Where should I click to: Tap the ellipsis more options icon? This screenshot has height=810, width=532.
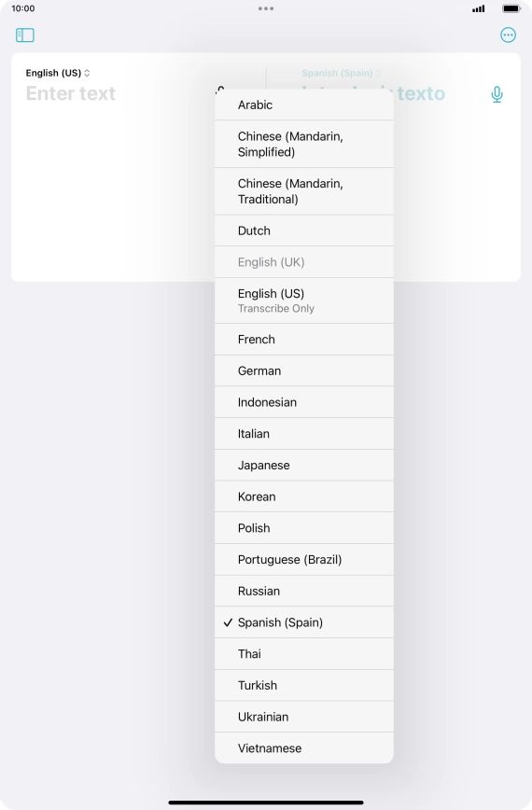(x=508, y=35)
